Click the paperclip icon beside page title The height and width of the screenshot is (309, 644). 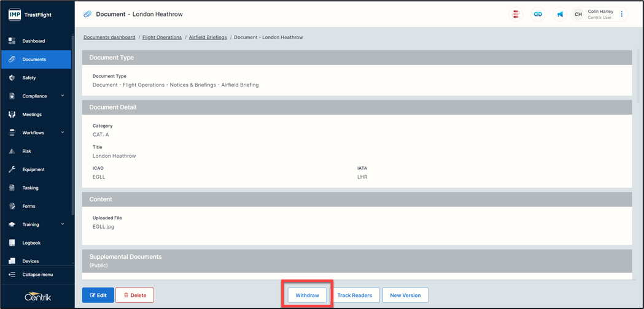point(87,14)
